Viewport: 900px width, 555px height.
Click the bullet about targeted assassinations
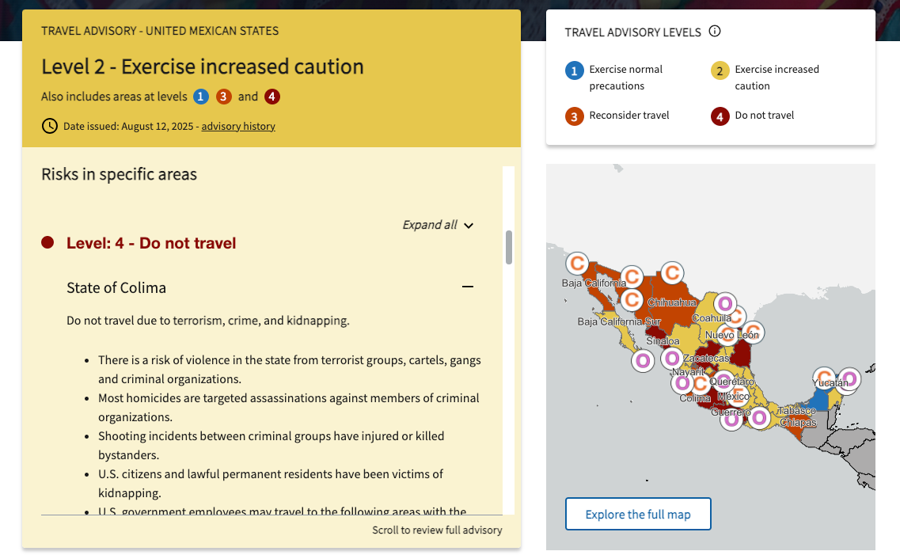coord(289,407)
